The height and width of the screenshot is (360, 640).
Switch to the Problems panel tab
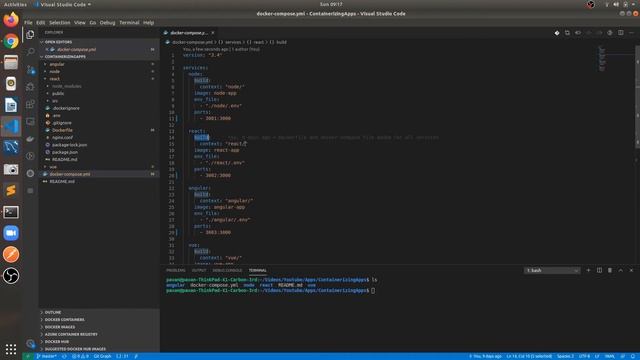[176, 270]
